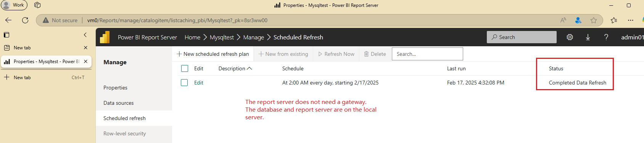This screenshot has width=644, height=143.
Task: Click the Not secure warning icon
Action: [46, 20]
